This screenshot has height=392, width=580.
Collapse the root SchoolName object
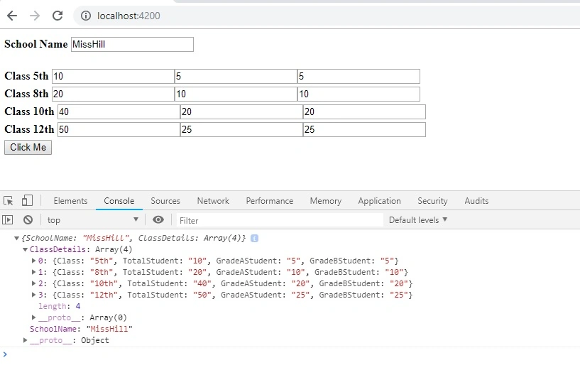pyautogui.click(x=16, y=238)
